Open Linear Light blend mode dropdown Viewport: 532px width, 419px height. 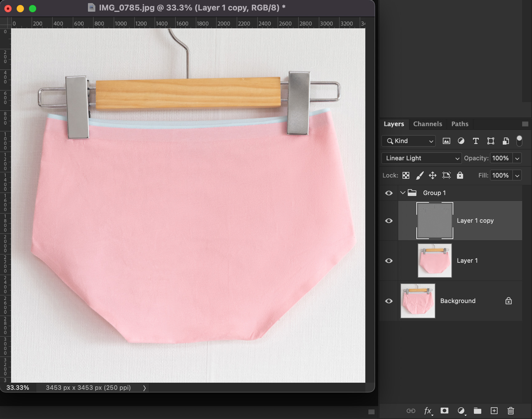(422, 158)
